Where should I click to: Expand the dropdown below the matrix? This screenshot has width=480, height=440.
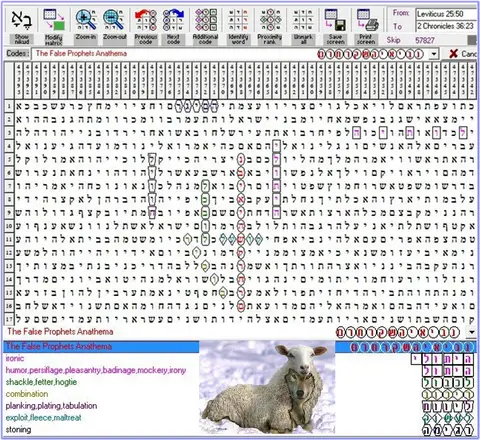[x=472, y=332]
